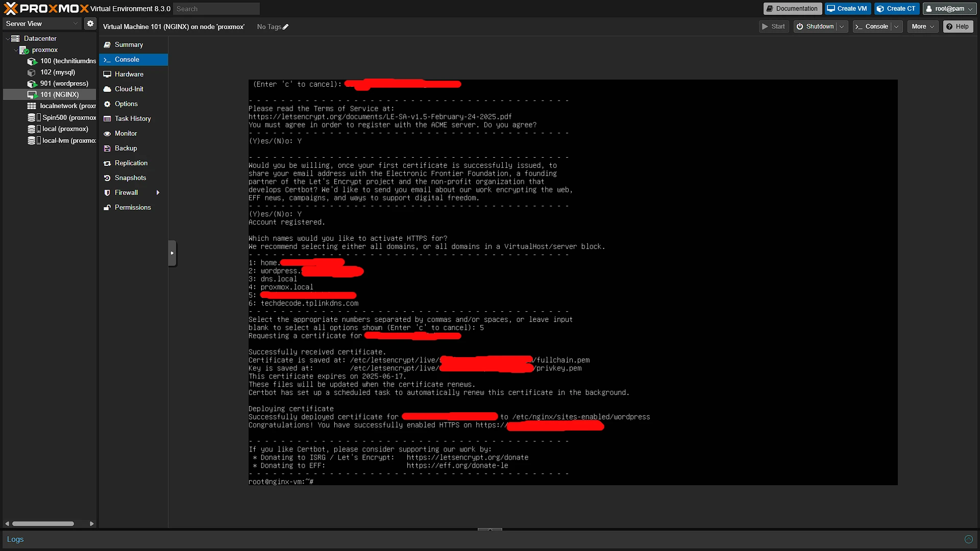The height and width of the screenshot is (551, 980).
Task: Open the Snapshots panel
Action: click(133, 178)
